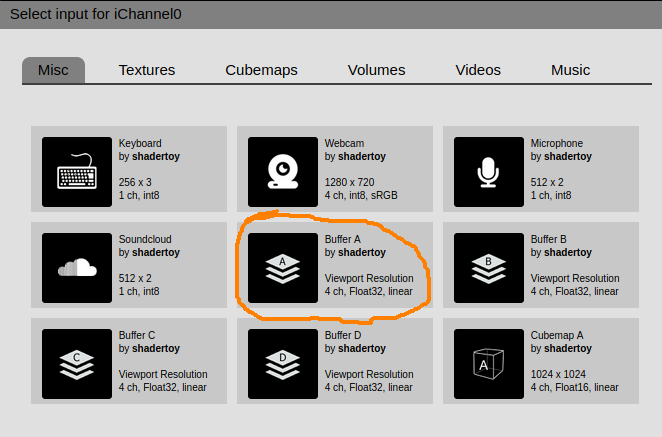The width and height of the screenshot is (662, 437).
Task: Select the Soundcloud cloud icon
Action: click(x=77, y=268)
